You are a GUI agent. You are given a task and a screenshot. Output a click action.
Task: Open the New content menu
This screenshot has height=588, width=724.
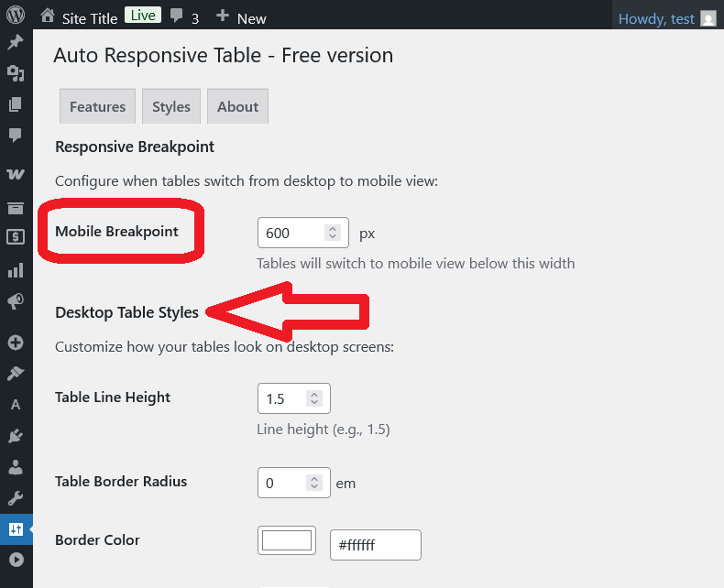pos(252,19)
